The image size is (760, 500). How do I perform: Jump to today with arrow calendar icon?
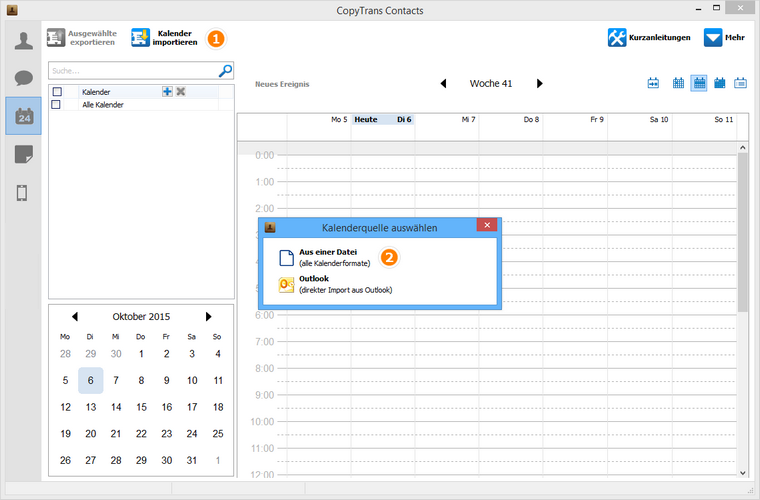click(653, 83)
